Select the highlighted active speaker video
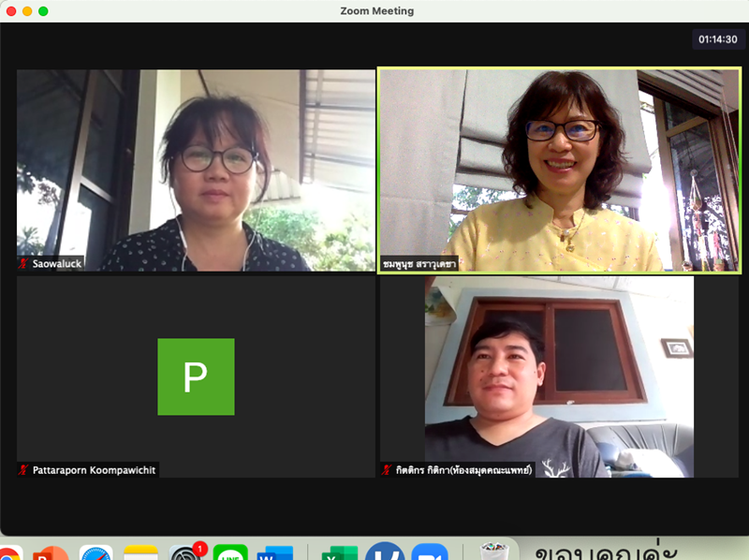The height and width of the screenshot is (560, 749). 558,169
